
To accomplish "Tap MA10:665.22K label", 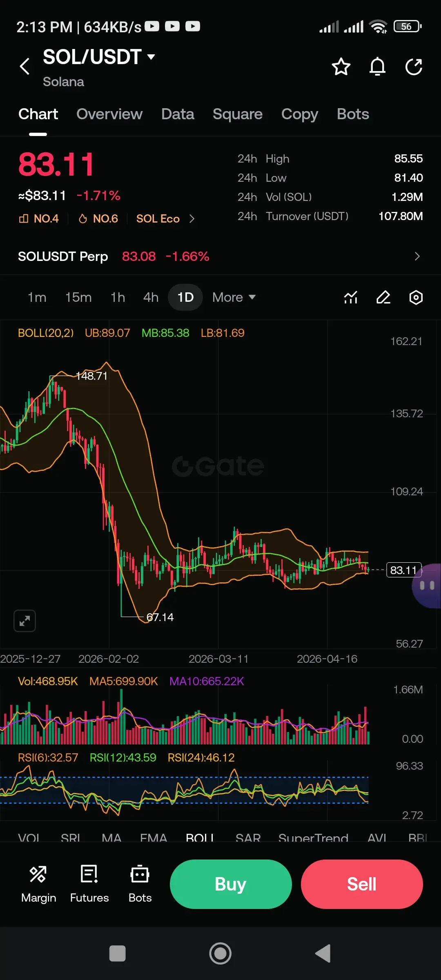I will [207, 681].
